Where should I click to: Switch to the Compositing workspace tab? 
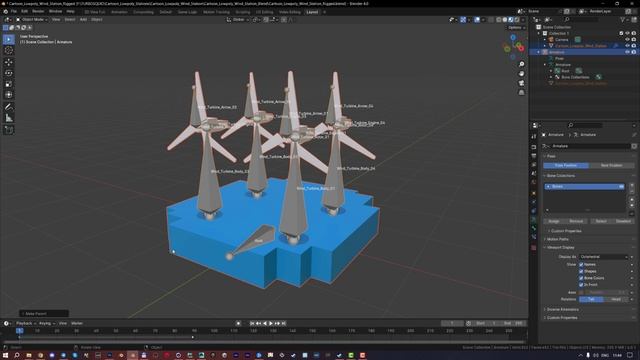point(143,12)
